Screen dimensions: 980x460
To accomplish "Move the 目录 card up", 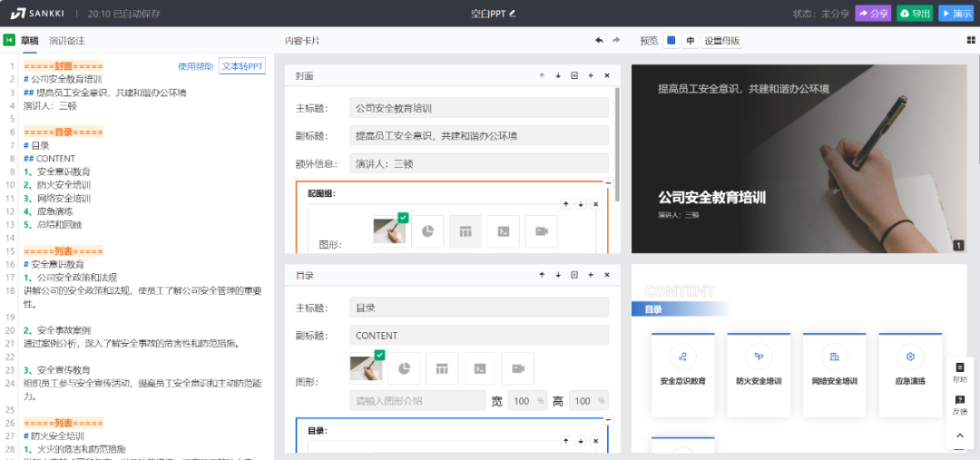I will [542, 275].
